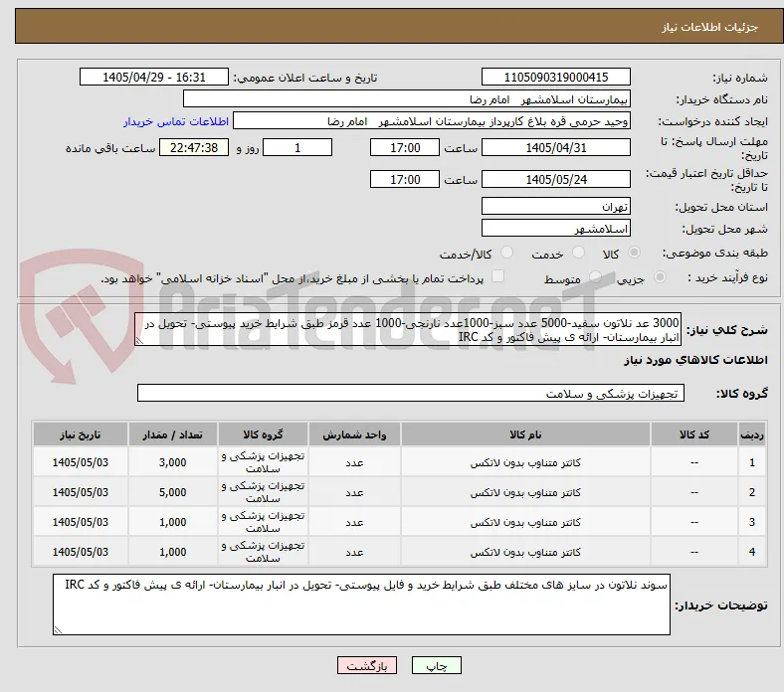This screenshot has width=784, height=692.
Task: Click the price validity time 17:00 field
Action: 405,179
